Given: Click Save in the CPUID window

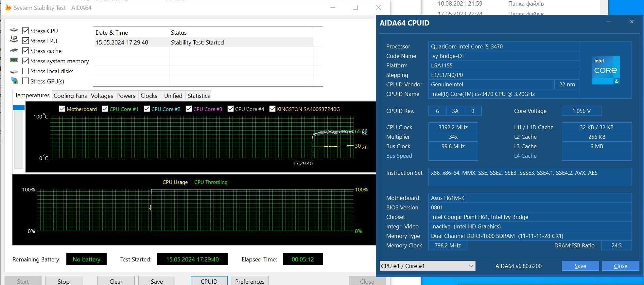Looking at the screenshot, I should pyautogui.click(x=580, y=266).
